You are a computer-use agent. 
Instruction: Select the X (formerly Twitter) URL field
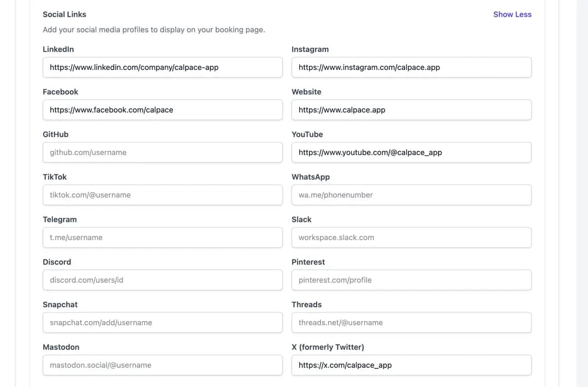(x=411, y=365)
